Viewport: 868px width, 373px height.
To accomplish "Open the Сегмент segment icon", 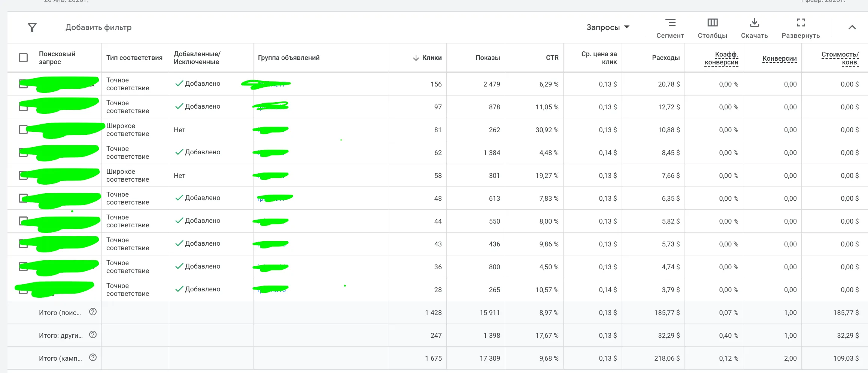I will click(670, 23).
